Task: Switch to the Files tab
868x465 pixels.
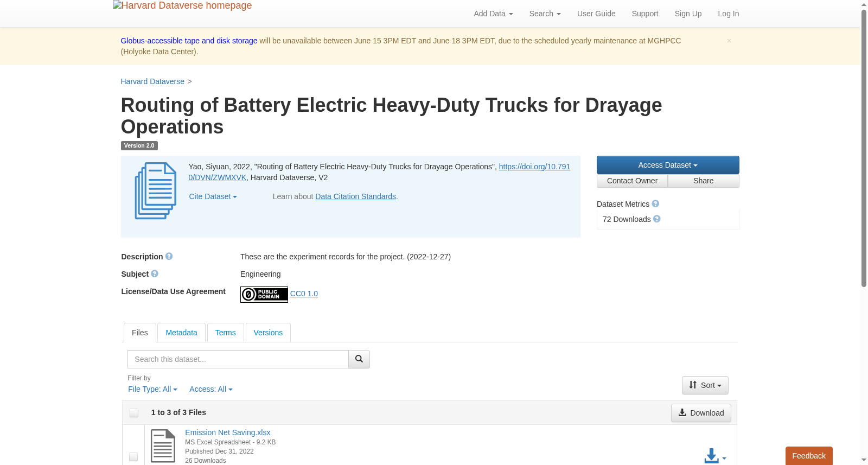Action: [x=140, y=333]
